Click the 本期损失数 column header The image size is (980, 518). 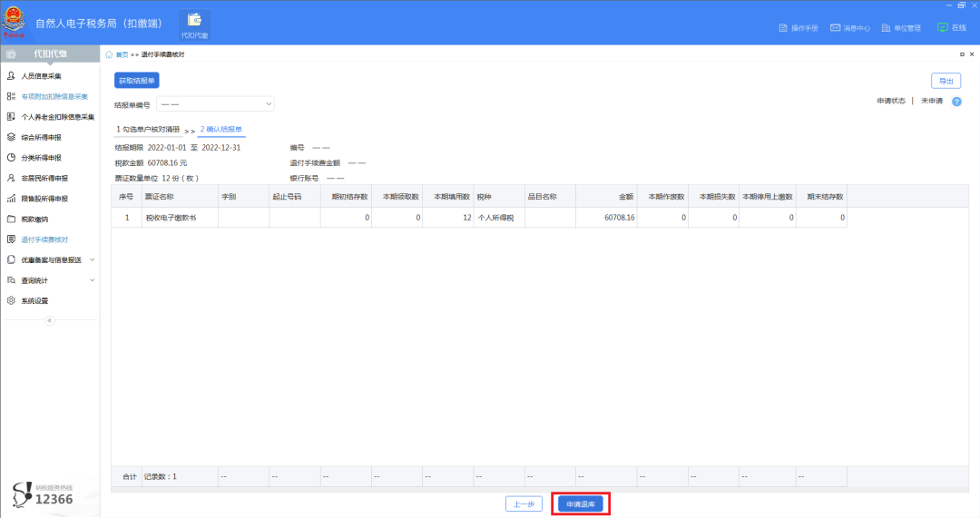[714, 196]
